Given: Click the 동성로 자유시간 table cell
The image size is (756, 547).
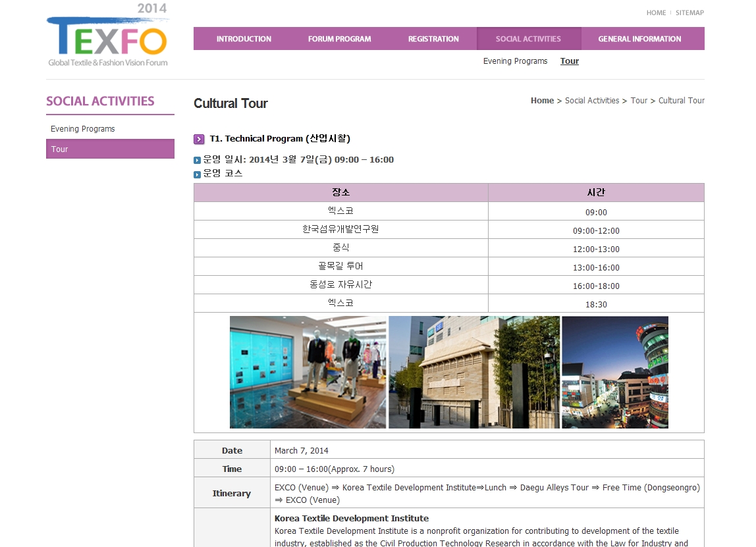Looking at the screenshot, I should (341, 285).
